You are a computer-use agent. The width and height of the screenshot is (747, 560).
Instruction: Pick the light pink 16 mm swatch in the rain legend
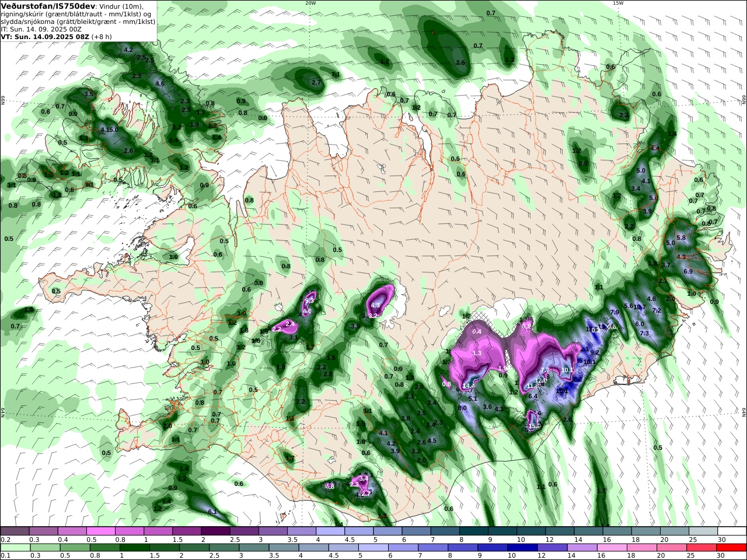point(612,548)
